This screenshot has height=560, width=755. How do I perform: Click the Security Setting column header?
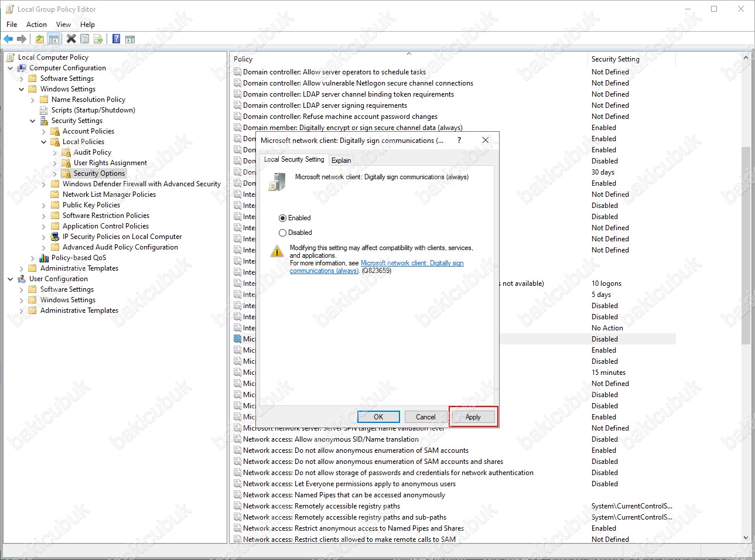click(631, 59)
